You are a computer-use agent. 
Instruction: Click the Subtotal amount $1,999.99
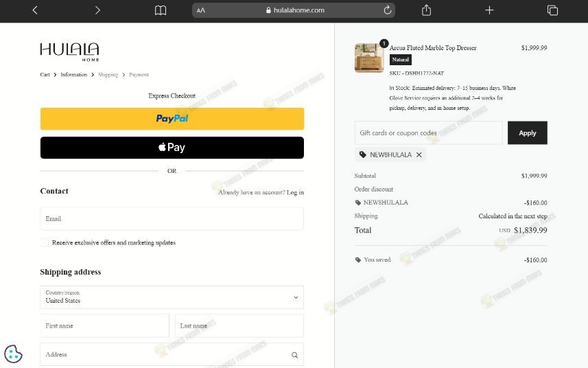pos(534,176)
